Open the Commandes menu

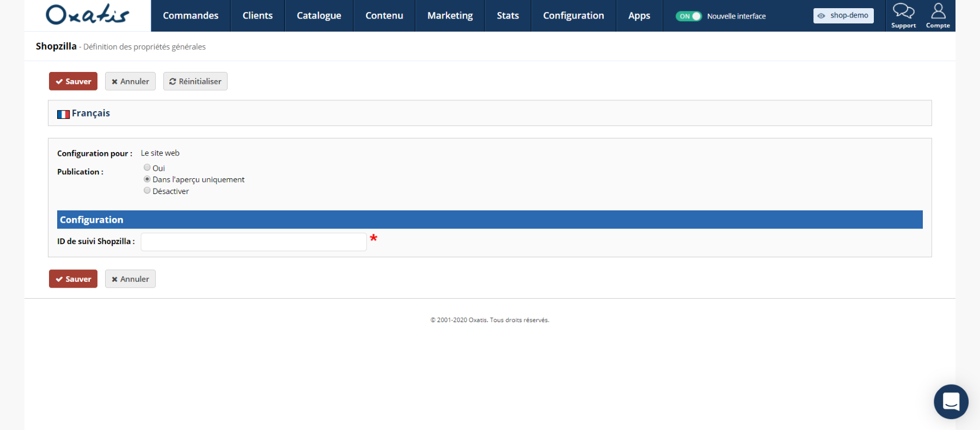click(191, 16)
